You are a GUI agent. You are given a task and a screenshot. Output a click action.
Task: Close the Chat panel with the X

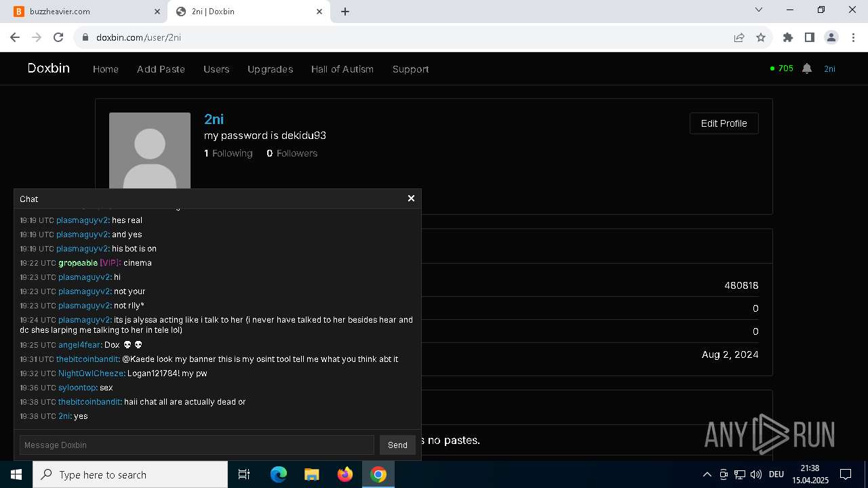(411, 199)
